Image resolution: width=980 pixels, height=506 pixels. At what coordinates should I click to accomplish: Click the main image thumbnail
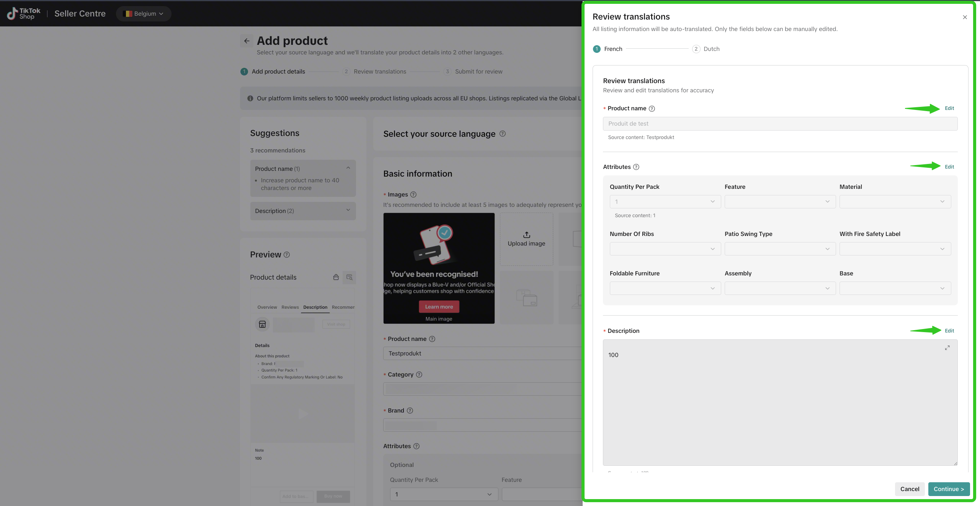coord(439,268)
